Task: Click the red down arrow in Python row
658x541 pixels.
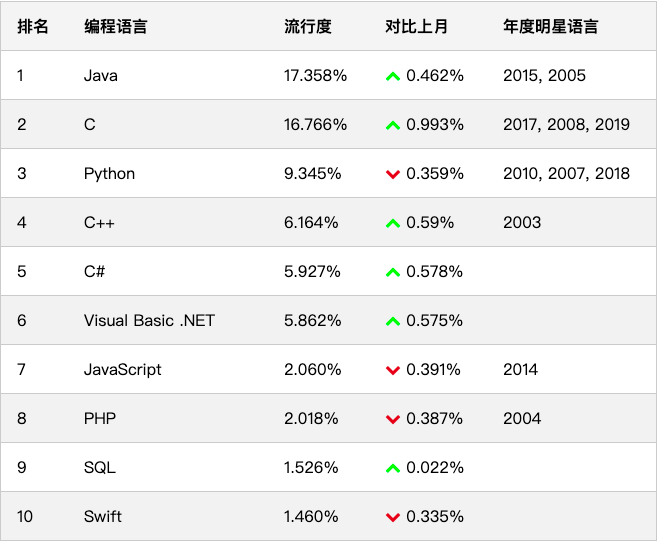Action: click(x=393, y=174)
